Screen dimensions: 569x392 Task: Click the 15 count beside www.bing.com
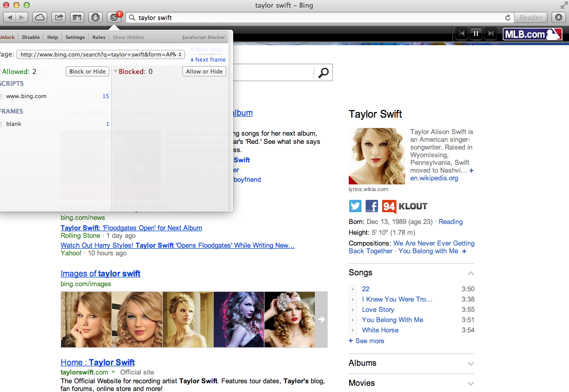(106, 96)
